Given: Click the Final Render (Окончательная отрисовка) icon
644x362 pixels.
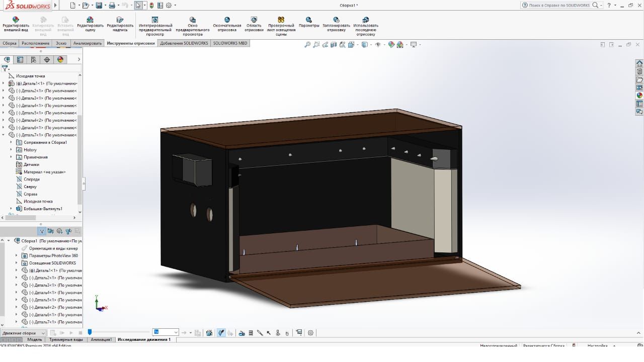Looking at the screenshot, I should click(x=227, y=20).
